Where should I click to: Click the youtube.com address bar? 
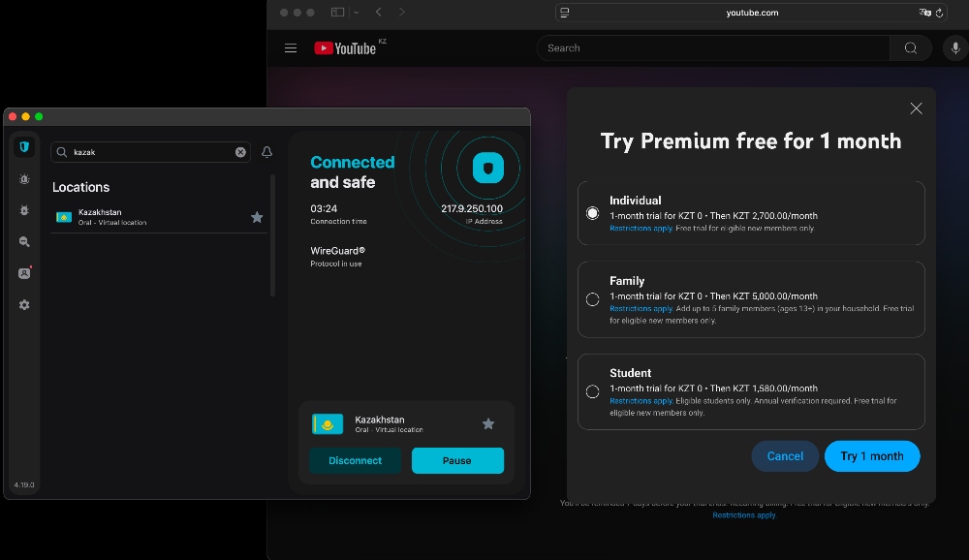(x=752, y=13)
